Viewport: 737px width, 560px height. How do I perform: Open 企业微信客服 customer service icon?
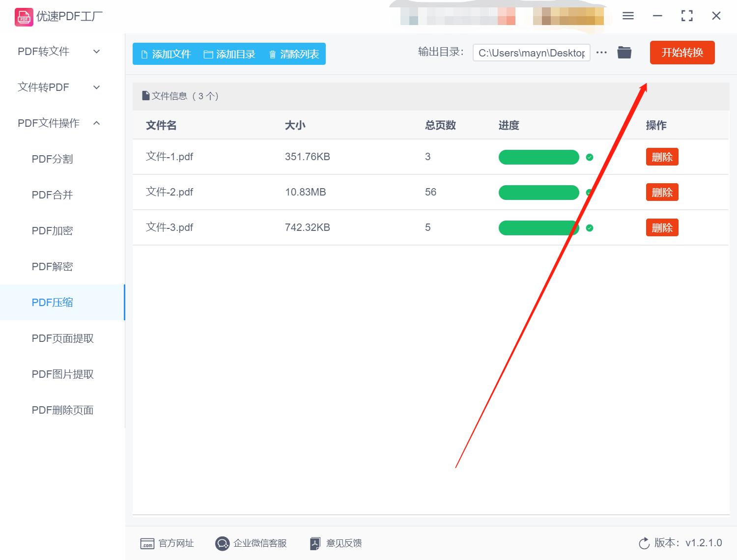(x=222, y=543)
